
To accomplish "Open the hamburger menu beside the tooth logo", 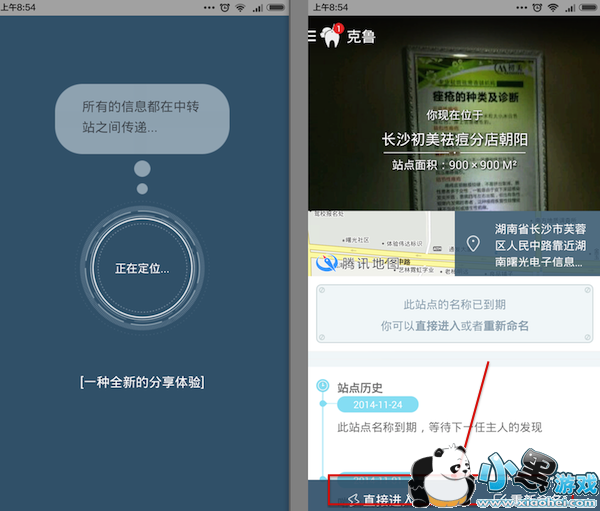I will click(312, 36).
